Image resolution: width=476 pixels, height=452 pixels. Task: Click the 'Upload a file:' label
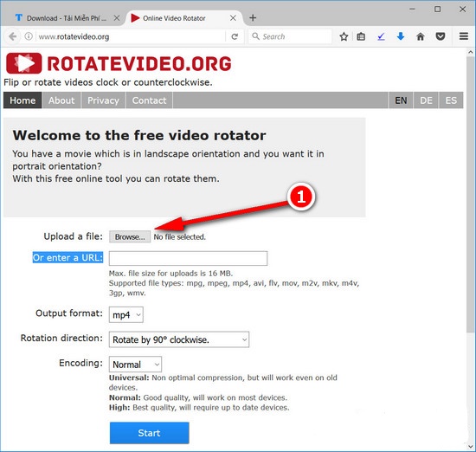[74, 236]
